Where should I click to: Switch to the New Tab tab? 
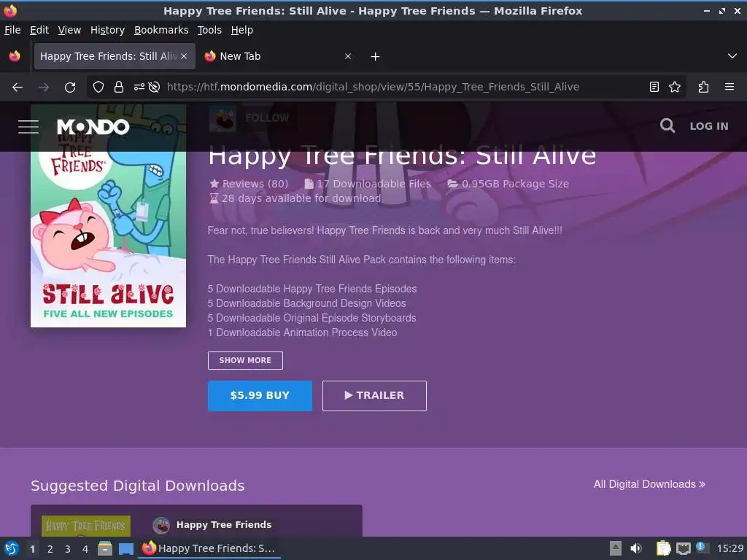pyautogui.click(x=276, y=56)
